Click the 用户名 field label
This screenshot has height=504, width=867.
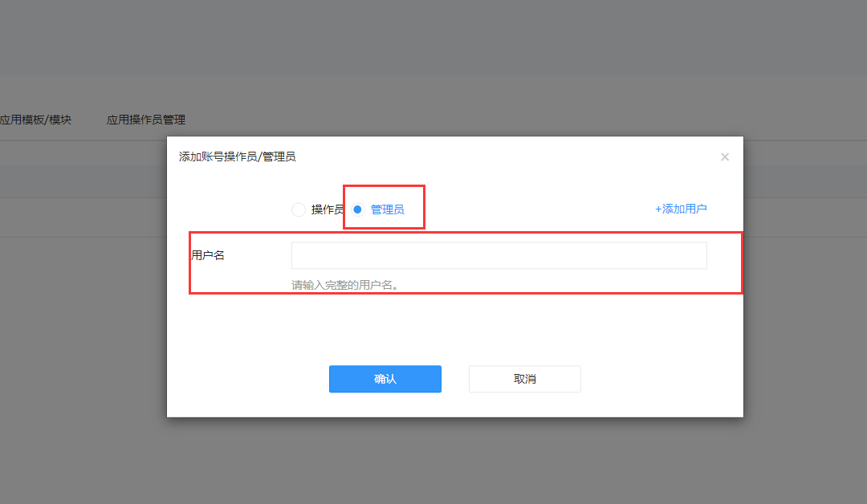point(208,255)
